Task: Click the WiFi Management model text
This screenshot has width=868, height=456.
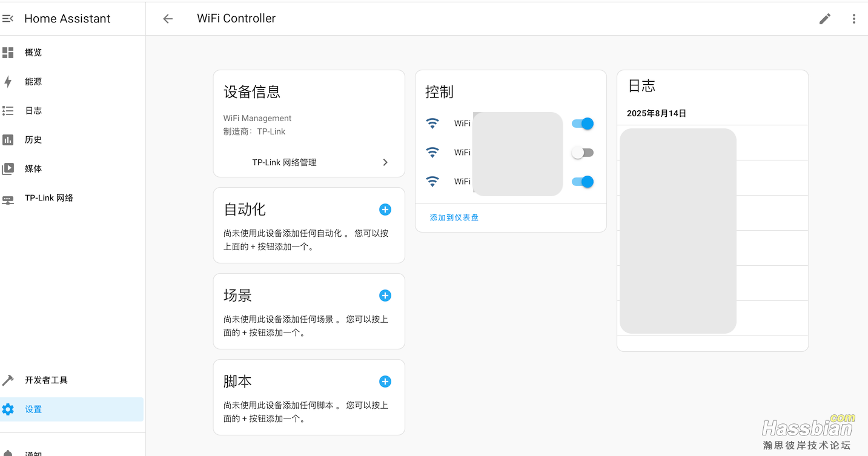Action: (257, 118)
